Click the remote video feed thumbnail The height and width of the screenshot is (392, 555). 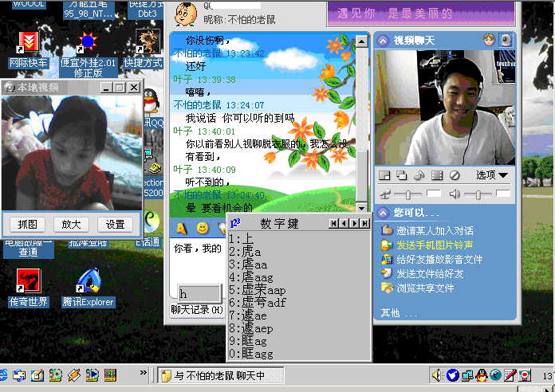coord(445,108)
